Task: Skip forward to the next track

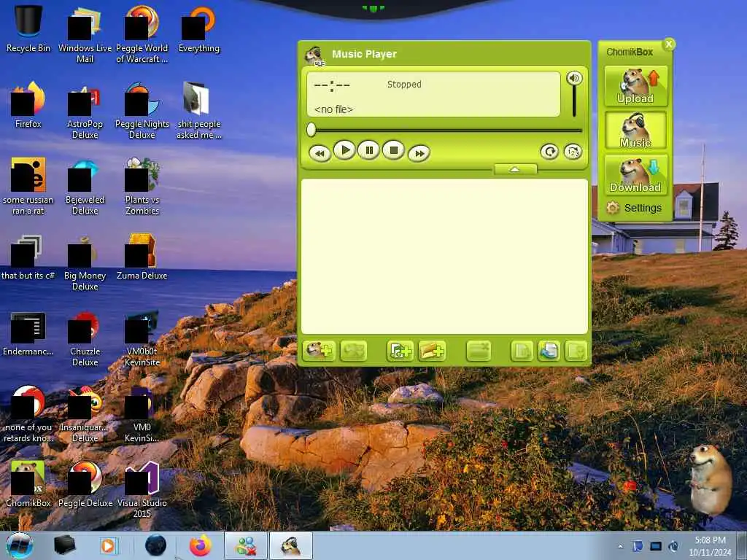Action: coord(419,153)
